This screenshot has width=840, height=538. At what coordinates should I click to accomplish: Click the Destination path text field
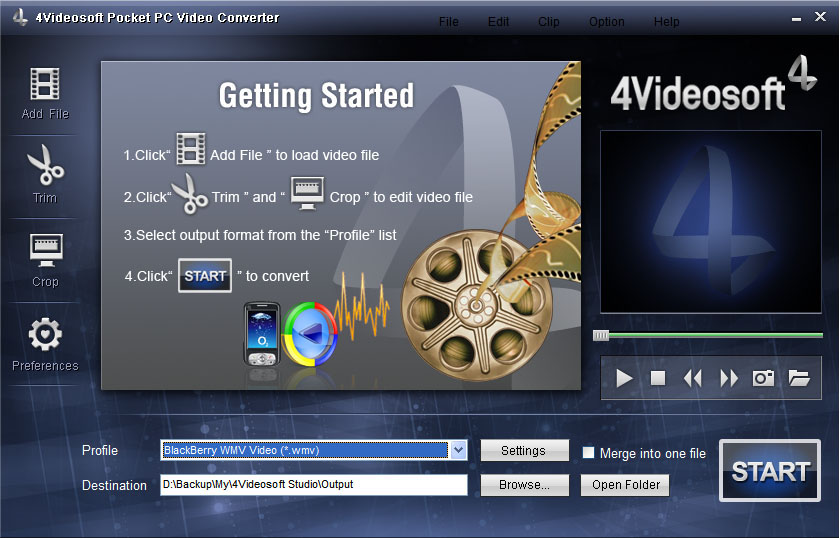[x=314, y=485]
